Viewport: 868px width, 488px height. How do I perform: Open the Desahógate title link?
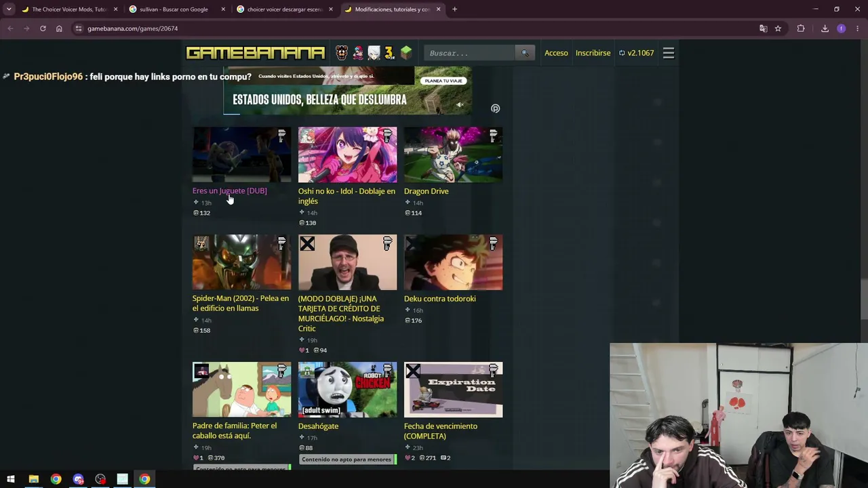tap(318, 426)
